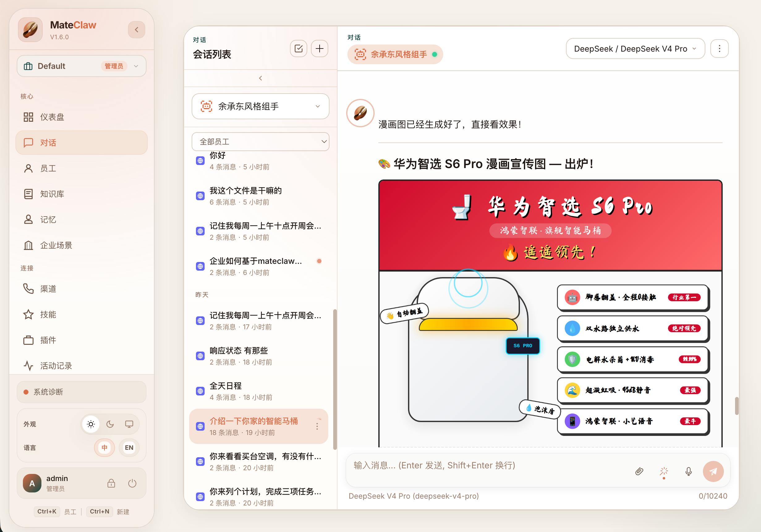The height and width of the screenshot is (532, 761).
Task: Open 5 小时前 conversation 记住我每周一上午十点开周会
Action: 259,231
